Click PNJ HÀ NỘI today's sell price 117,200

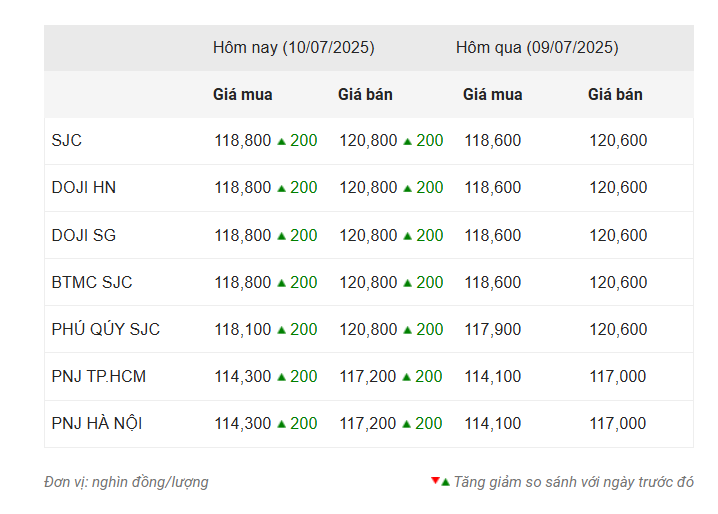[367, 423]
